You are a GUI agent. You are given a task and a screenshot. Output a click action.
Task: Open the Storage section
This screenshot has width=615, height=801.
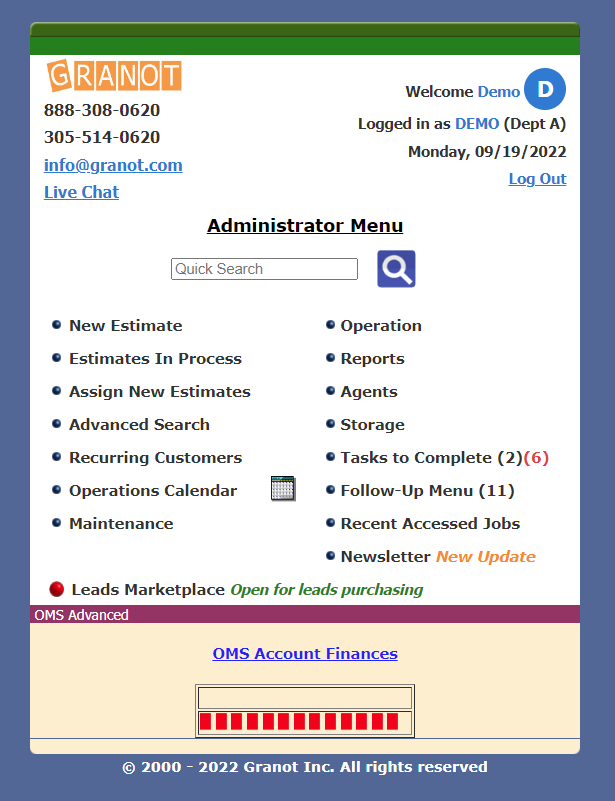tap(372, 425)
